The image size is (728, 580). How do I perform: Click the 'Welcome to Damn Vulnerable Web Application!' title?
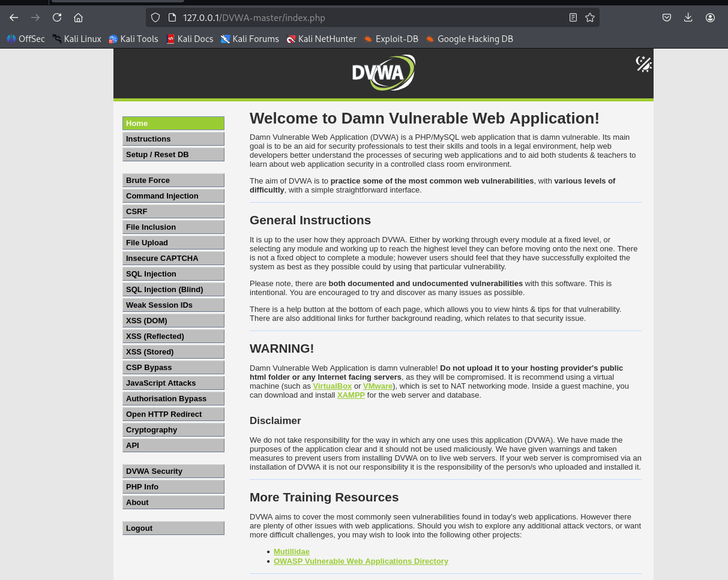[x=424, y=118]
